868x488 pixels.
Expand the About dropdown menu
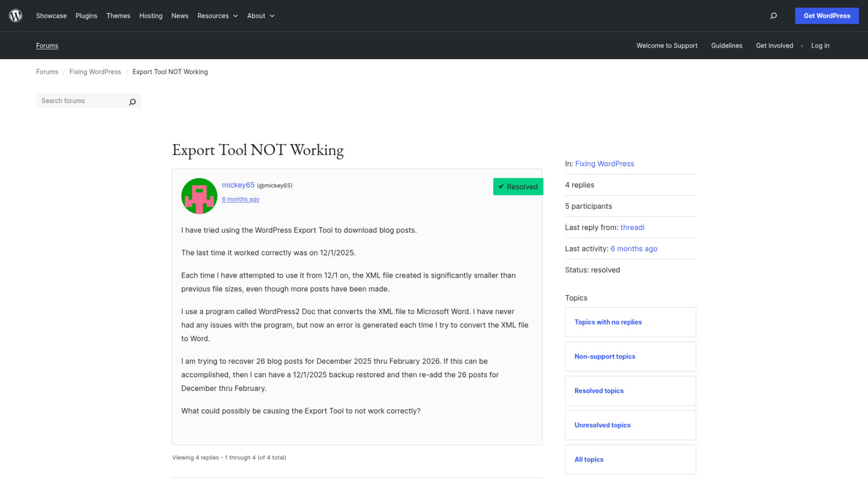(261, 16)
